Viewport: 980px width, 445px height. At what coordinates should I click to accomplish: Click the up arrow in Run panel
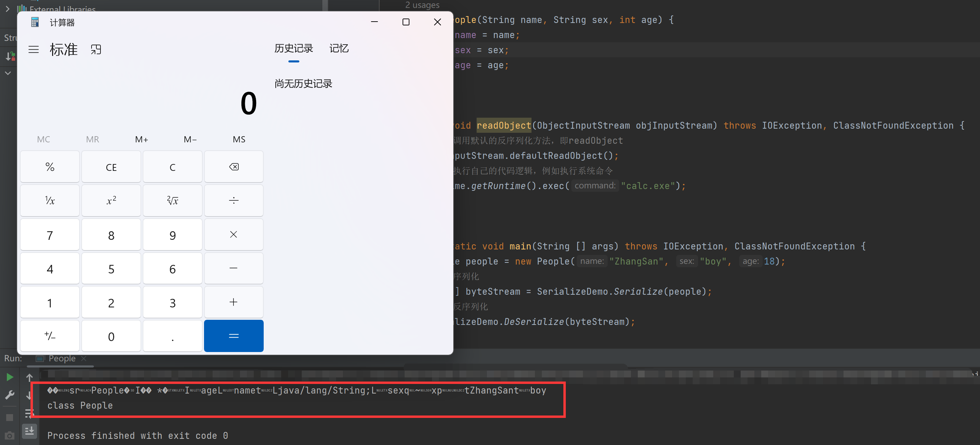[29, 377]
